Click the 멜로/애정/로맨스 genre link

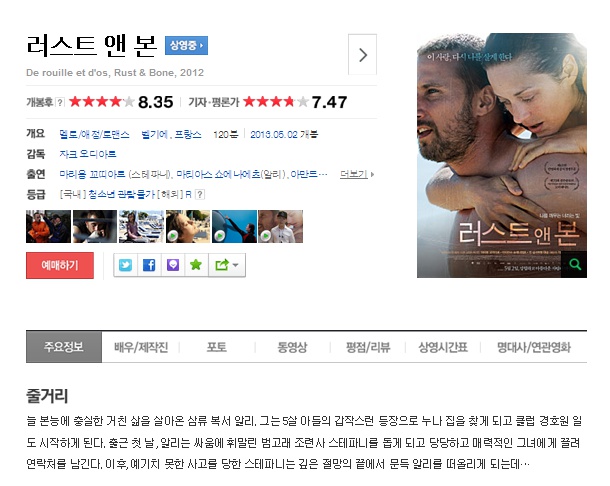(94, 135)
